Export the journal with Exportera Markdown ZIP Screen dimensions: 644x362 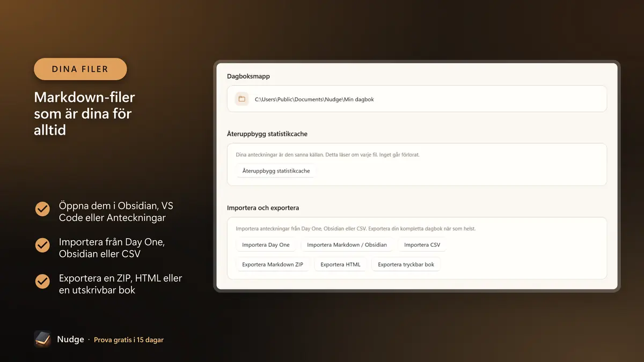click(x=273, y=264)
